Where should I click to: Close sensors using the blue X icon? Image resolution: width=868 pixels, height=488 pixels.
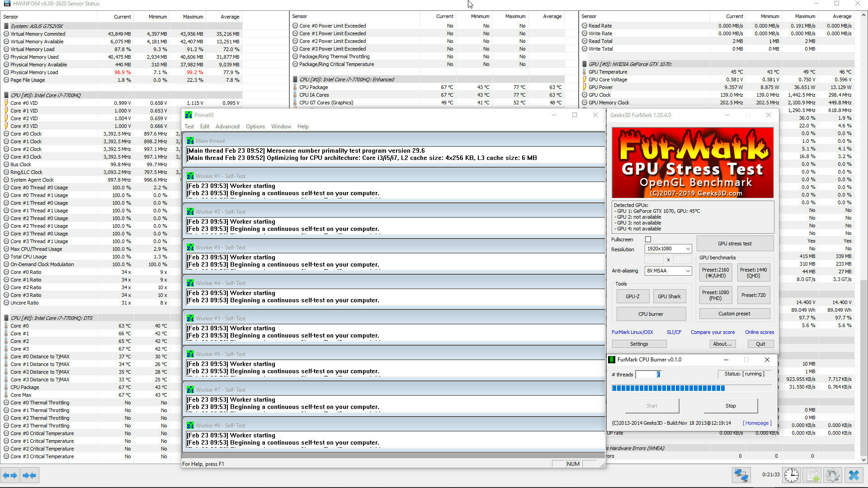click(854, 475)
